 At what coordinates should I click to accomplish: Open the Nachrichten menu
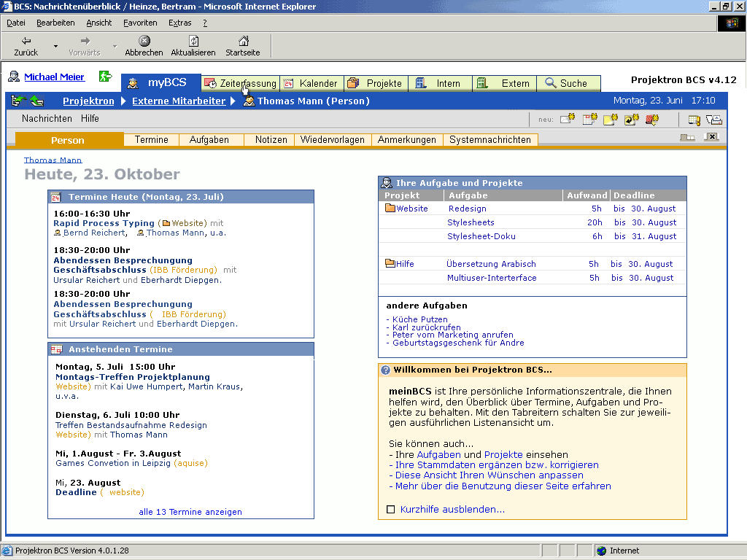pyautogui.click(x=47, y=119)
